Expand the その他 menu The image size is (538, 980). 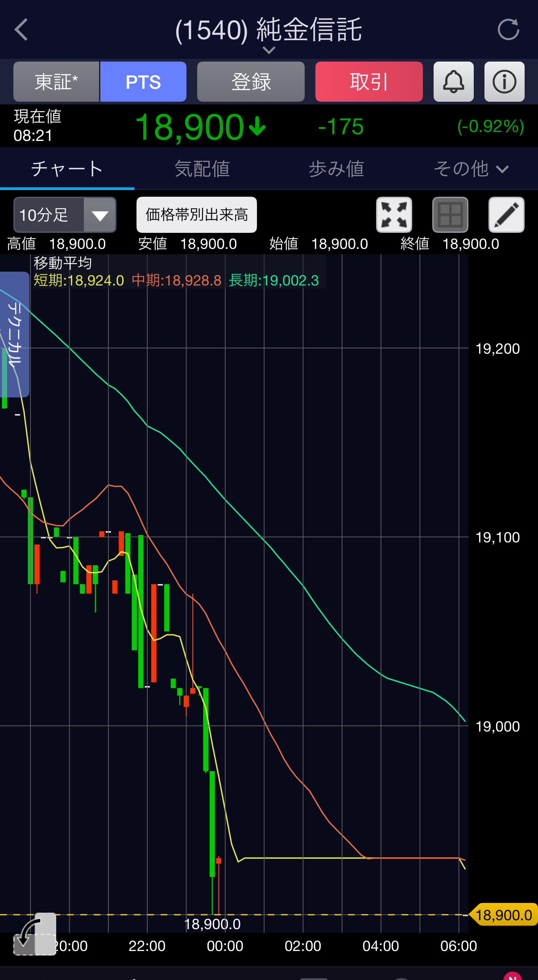471,169
